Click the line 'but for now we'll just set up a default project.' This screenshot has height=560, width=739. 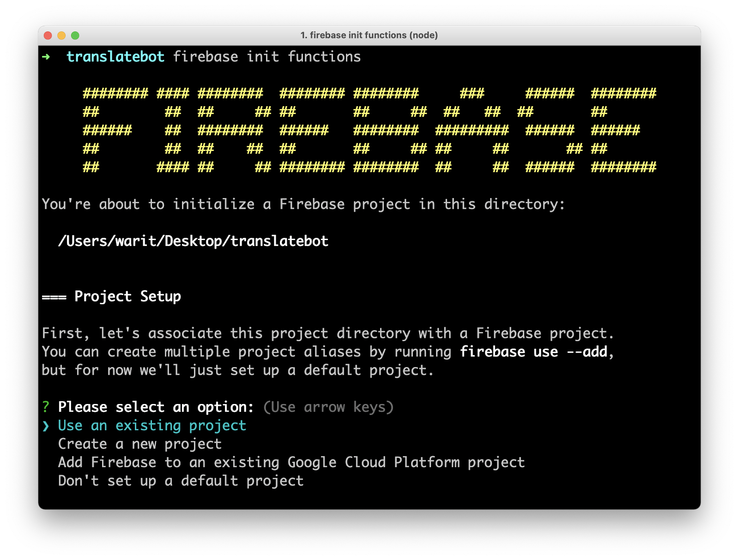[238, 370]
